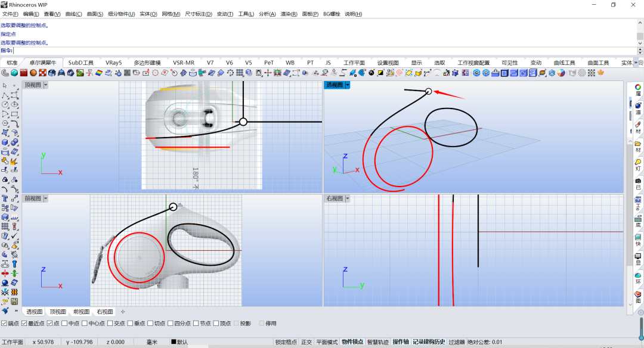
Task: Toggle 记录建构历史 in the status bar
Action: [429, 342]
